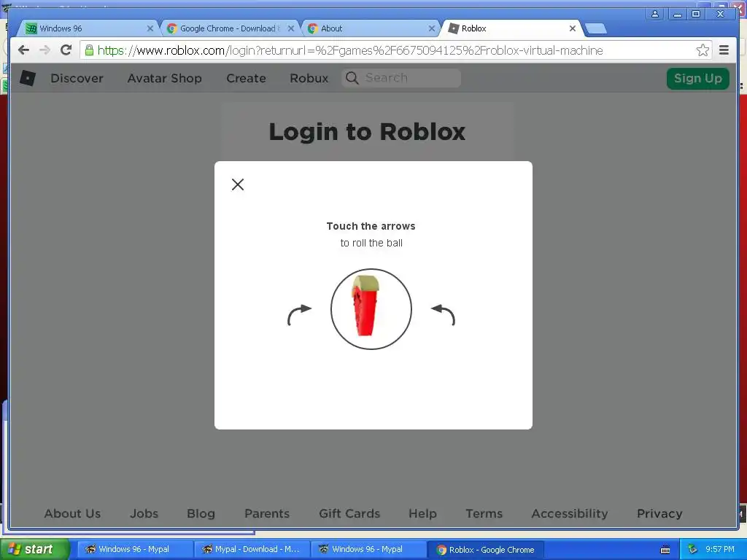Screen dimensions: 747x560
Task: Open the Accessibility footer link
Action: [x=569, y=513]
